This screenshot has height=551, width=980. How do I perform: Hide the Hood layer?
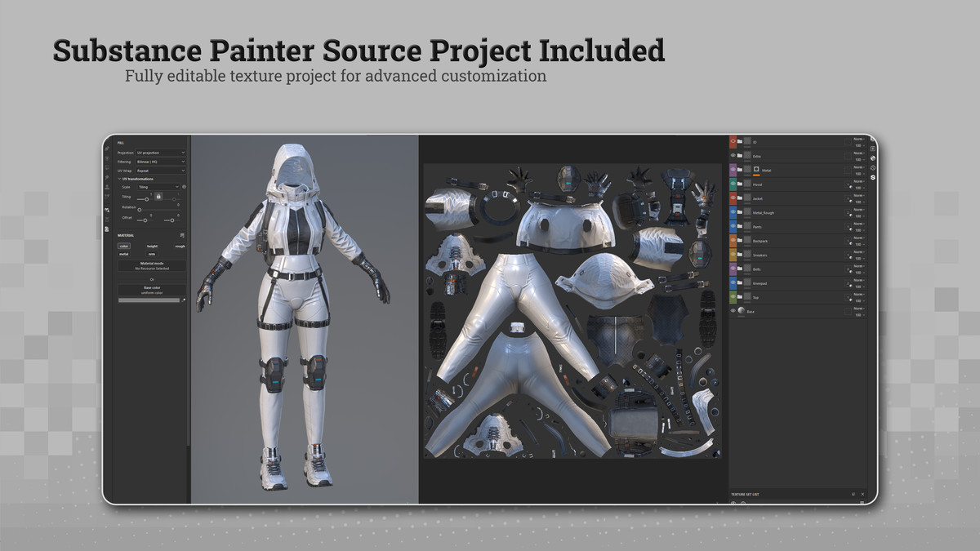point(733,184)
